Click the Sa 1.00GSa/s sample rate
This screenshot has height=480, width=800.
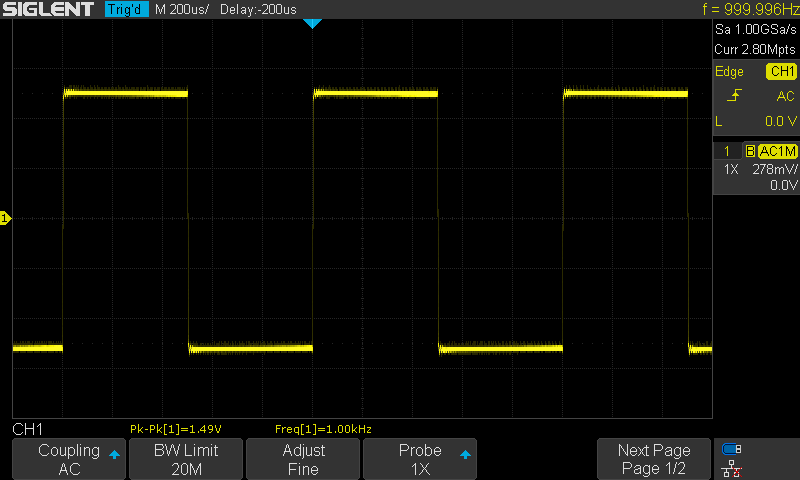tap(756, 30)
